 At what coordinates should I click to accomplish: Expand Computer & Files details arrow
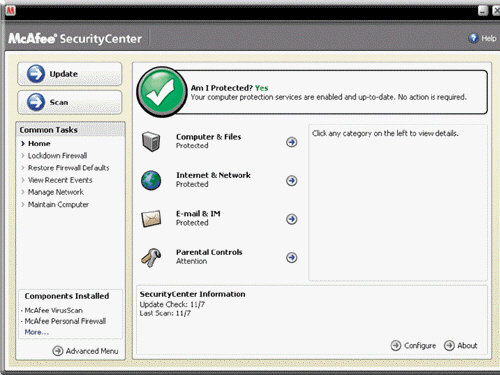click(292, 142)
